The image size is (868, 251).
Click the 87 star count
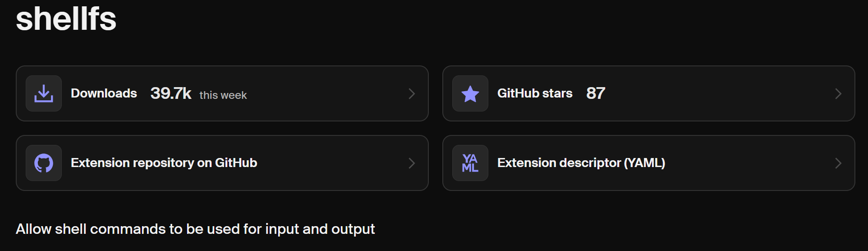pos(596,93)
